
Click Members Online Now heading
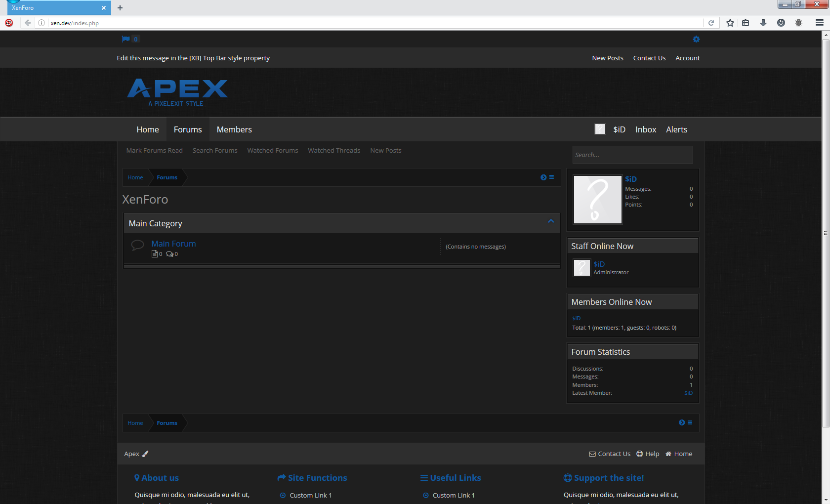point(612,302)
